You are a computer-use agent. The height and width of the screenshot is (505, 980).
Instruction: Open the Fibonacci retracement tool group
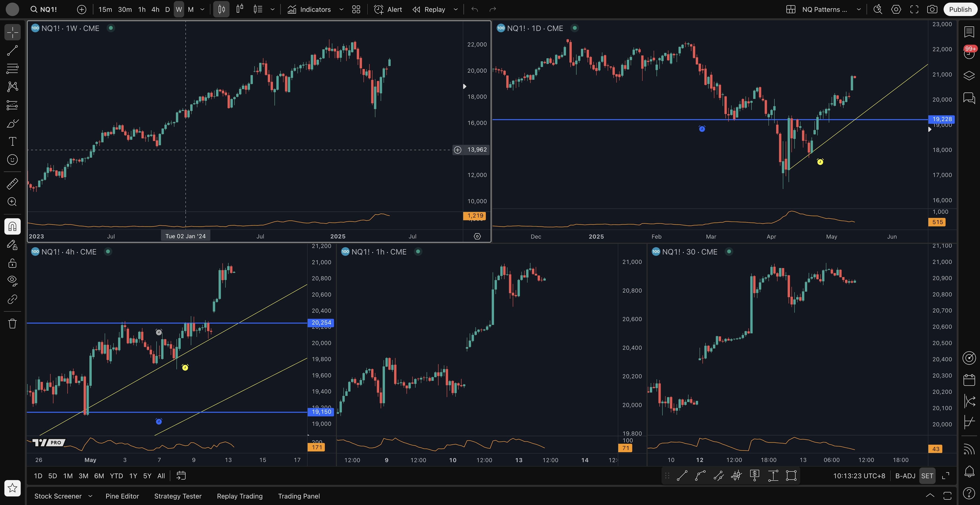click(12, 69)
